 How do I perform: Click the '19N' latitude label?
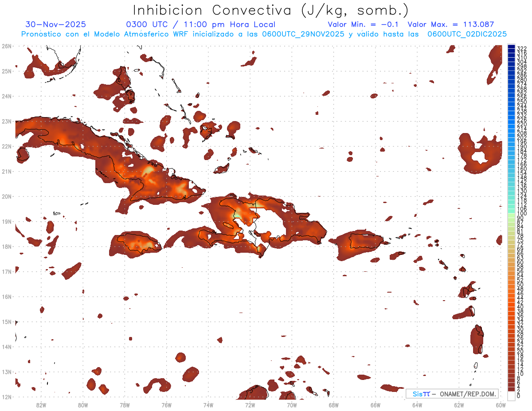(7, 221)
